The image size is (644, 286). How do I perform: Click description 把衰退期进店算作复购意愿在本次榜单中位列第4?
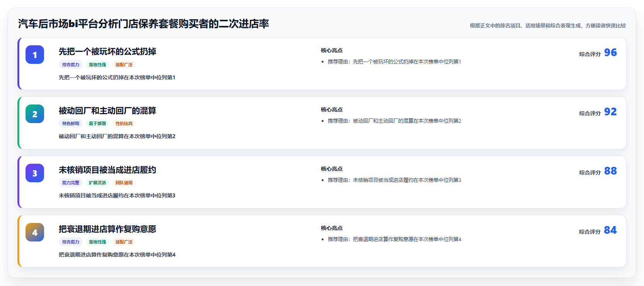117,255
